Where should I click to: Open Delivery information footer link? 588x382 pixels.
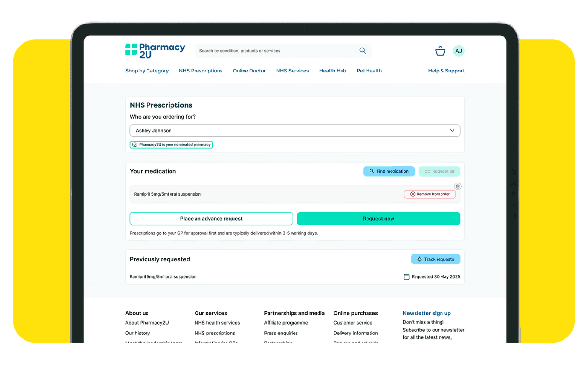pyautogui.click(x=356, y=333)
